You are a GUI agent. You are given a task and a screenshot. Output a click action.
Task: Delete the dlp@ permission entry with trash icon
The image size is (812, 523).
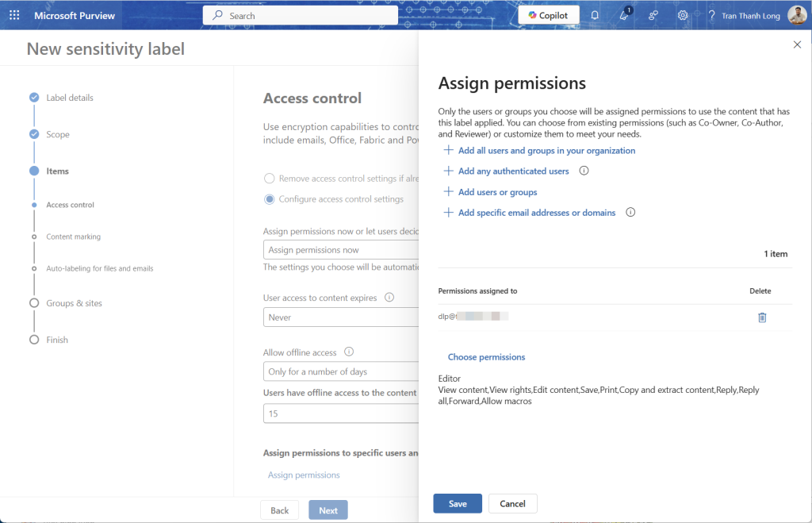pyautogui.click(x=762, y=317)
